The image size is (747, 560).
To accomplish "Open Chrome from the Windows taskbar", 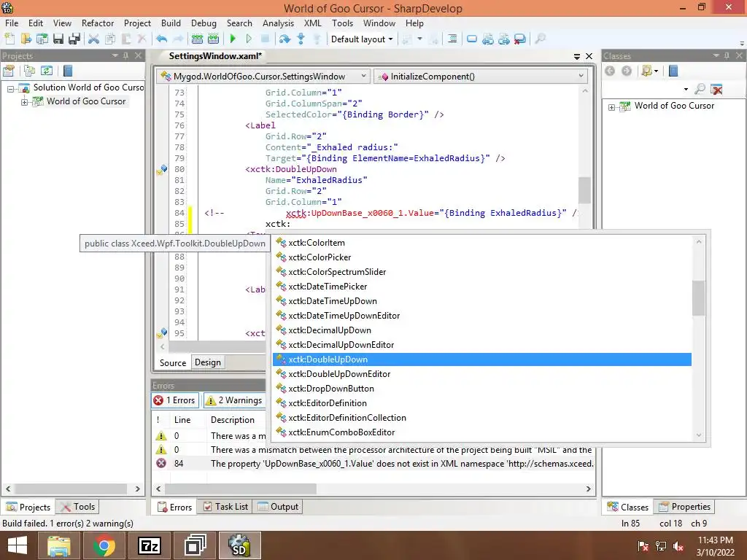I will tap(104, 545).
